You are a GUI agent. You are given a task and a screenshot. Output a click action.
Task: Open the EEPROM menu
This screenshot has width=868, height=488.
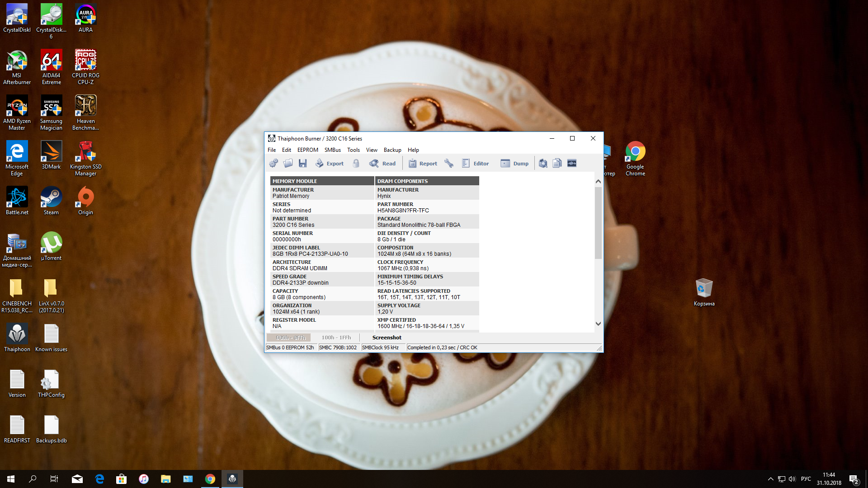pyautogui.click(x=307, y=150)
